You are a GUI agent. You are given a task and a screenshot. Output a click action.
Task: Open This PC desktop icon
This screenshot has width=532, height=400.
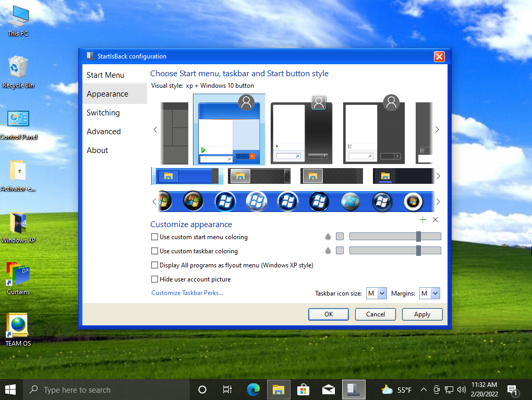point(18,20)
